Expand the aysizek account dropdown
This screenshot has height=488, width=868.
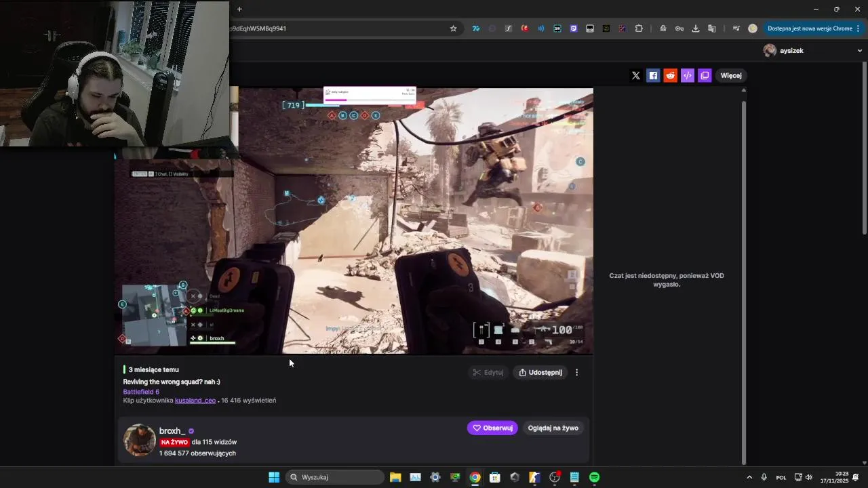tap(859, 51)
